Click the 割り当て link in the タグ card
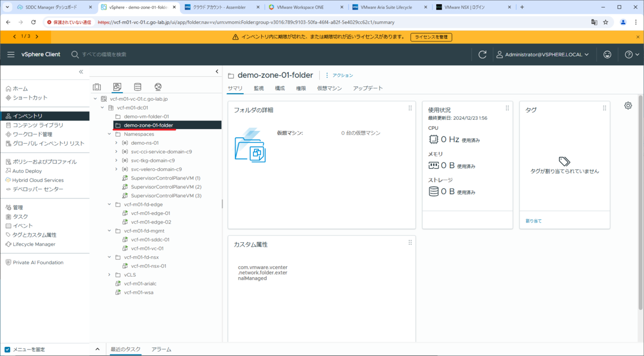The height and width of the screenshot is (356, 644). (533, 221)
